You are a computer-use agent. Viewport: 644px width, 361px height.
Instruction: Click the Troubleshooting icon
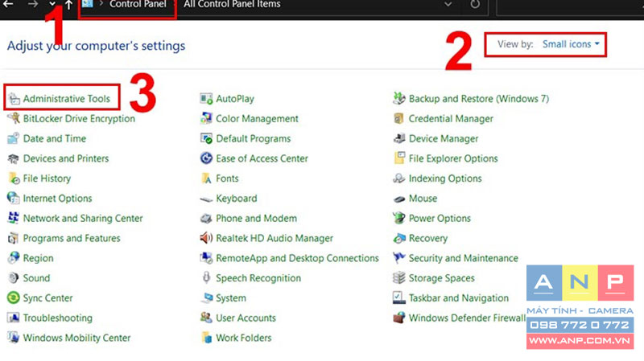click(x=13, y=318)
